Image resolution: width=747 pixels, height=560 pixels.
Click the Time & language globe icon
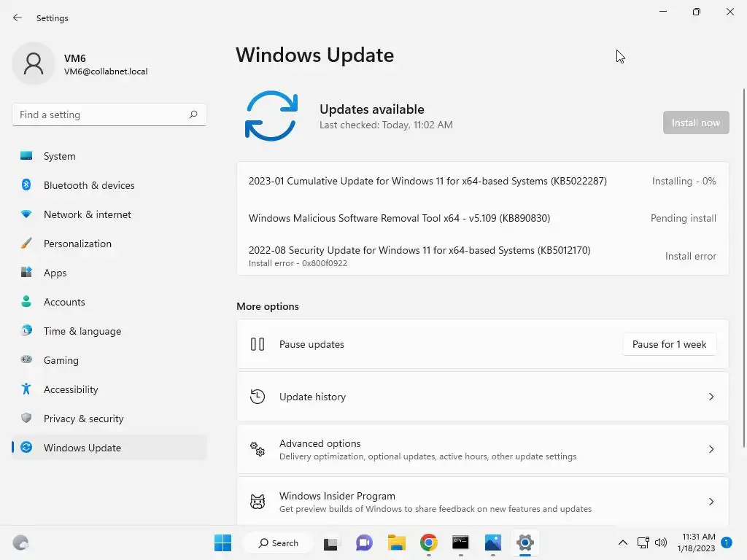(x=26, y=330)
